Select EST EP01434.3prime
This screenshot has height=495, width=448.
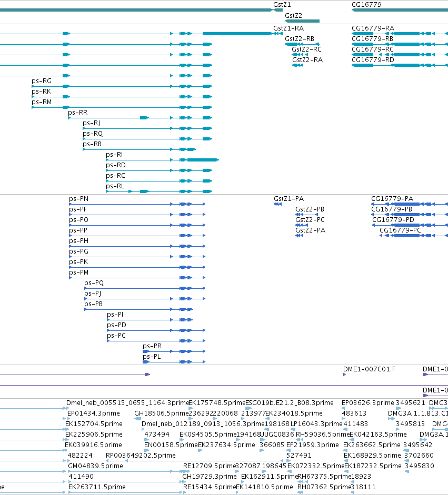point(94,413)
